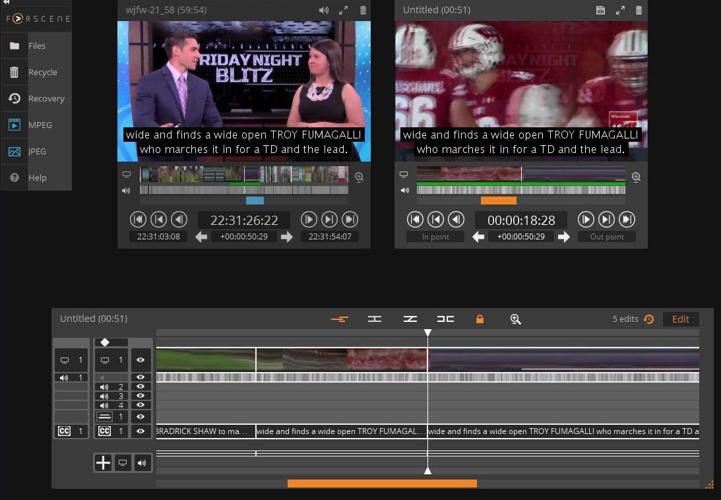Open Help from the sidebar
The image size is (721, 500).
(x=36, y=178)
